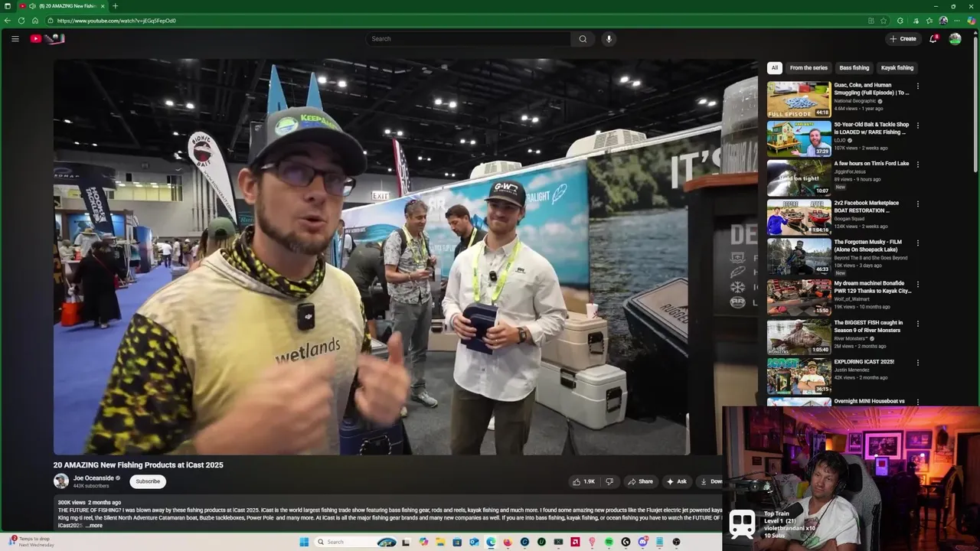Open Edge settings and more menu
Image resolution: width=980 pixels, height=551 pixels.
tap(957, 21)
